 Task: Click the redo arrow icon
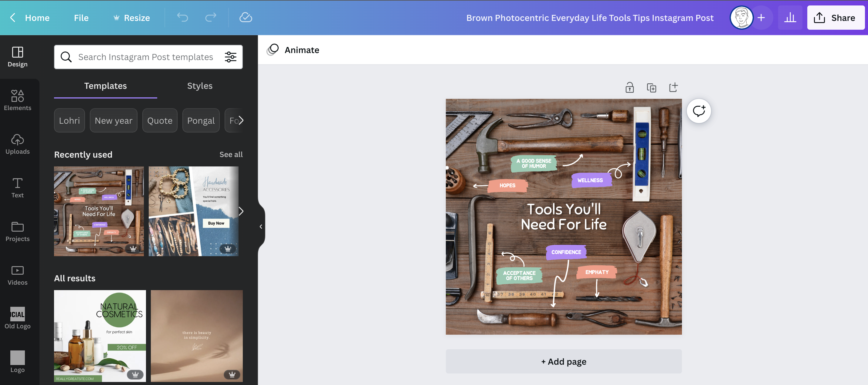point(211,18)
